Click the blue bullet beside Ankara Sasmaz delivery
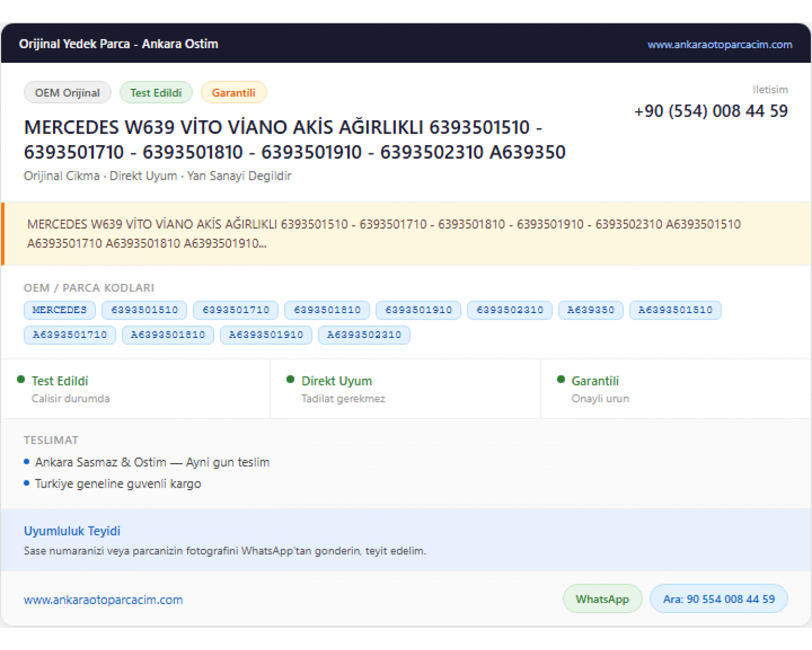 point(27,462)
